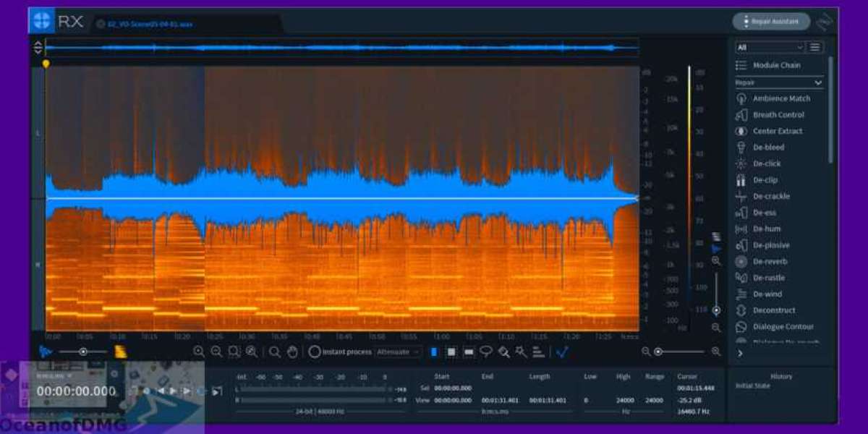Select Initial State in History
868x434 pixels.
click(754, 386)
